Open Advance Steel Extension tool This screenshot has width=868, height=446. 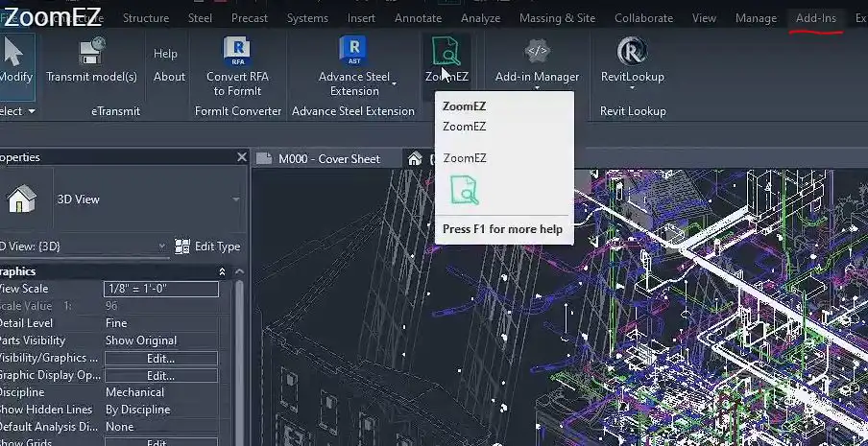354,66
